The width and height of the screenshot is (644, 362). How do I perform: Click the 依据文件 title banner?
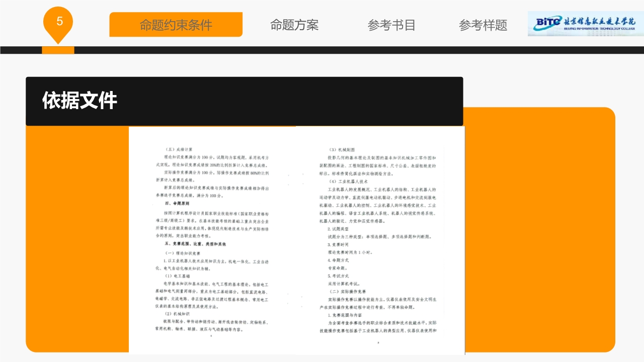point(244,101)
